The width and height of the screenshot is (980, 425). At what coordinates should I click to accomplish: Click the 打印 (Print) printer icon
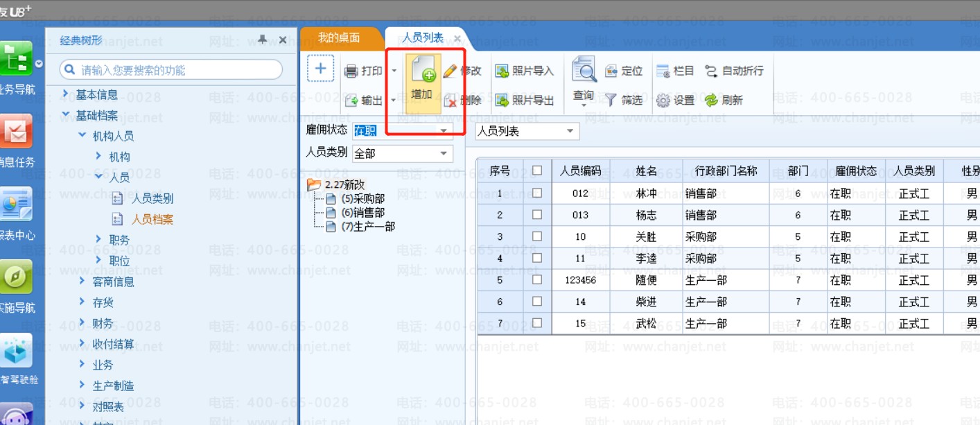pos(351,71)
